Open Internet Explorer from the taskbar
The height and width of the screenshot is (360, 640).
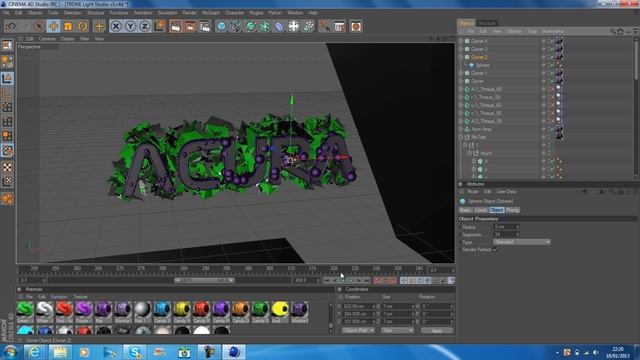click(35, 352)
